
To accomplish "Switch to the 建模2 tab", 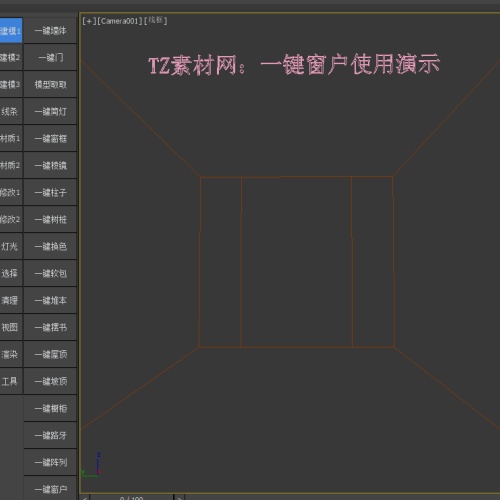I will click(11, 57).
